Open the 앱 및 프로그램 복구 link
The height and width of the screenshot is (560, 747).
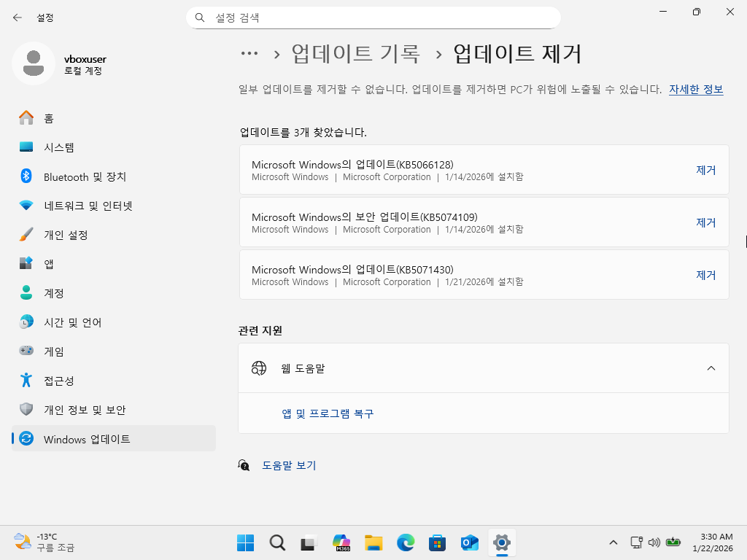point(328,413)
